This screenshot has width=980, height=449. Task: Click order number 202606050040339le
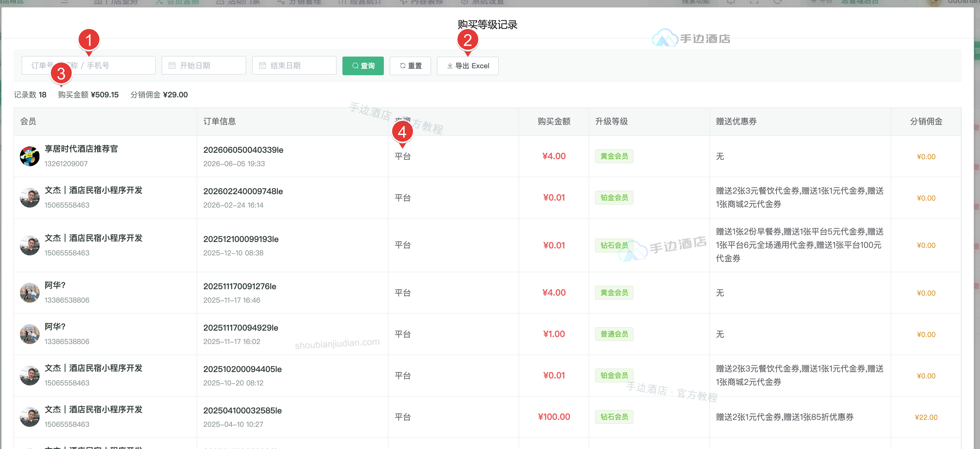pyautogui.click(x=243, y=150)
